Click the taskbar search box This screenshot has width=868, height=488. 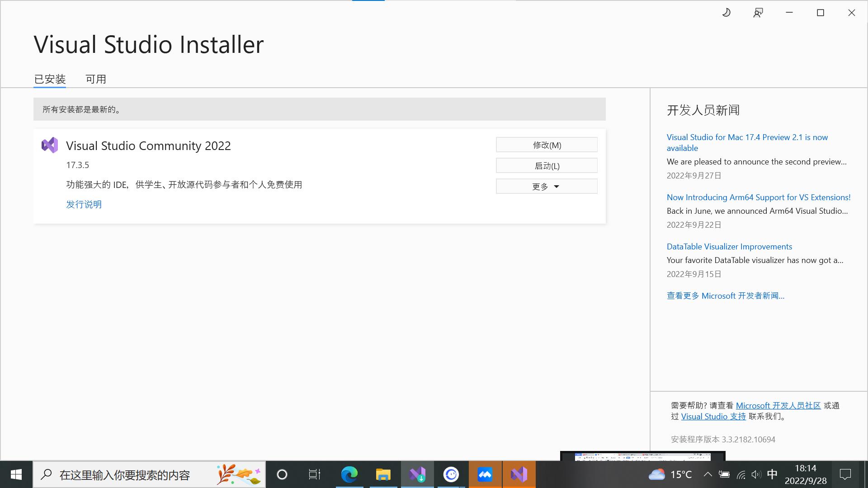149,474
